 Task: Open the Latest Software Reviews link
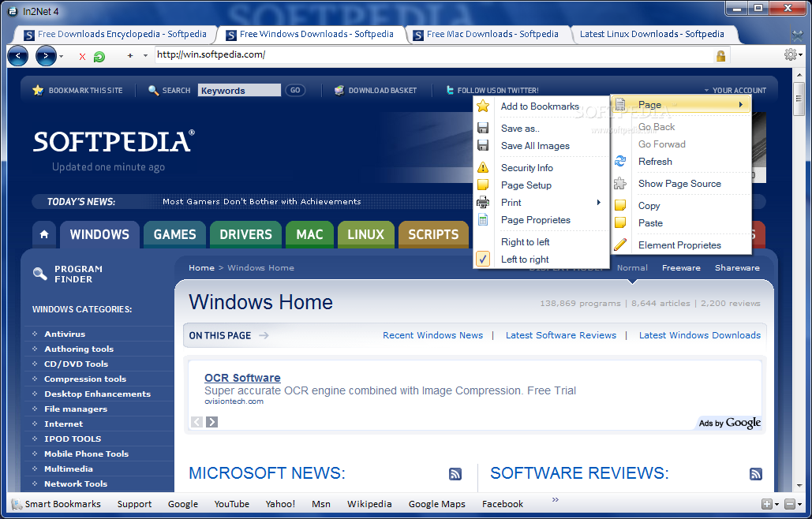click(561, 335)
